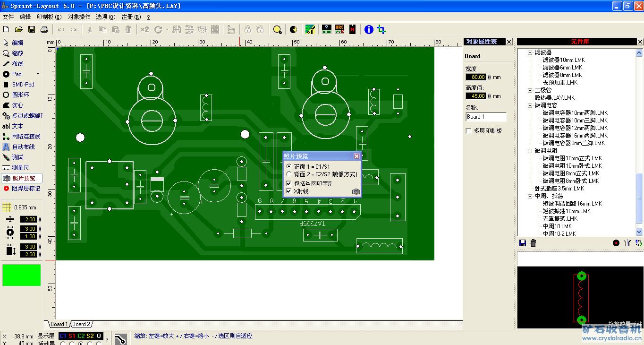Click the blue info toolbar icon

pos(369,29)
